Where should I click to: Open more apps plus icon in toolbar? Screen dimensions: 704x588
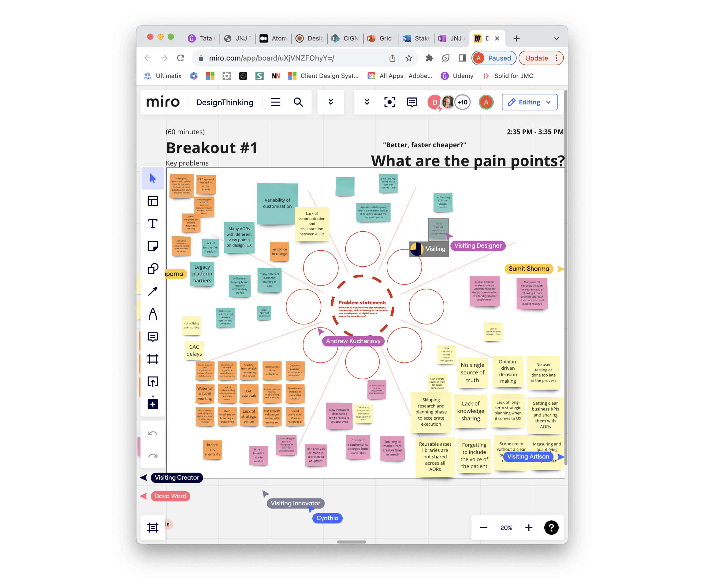(x=153, y=404)
